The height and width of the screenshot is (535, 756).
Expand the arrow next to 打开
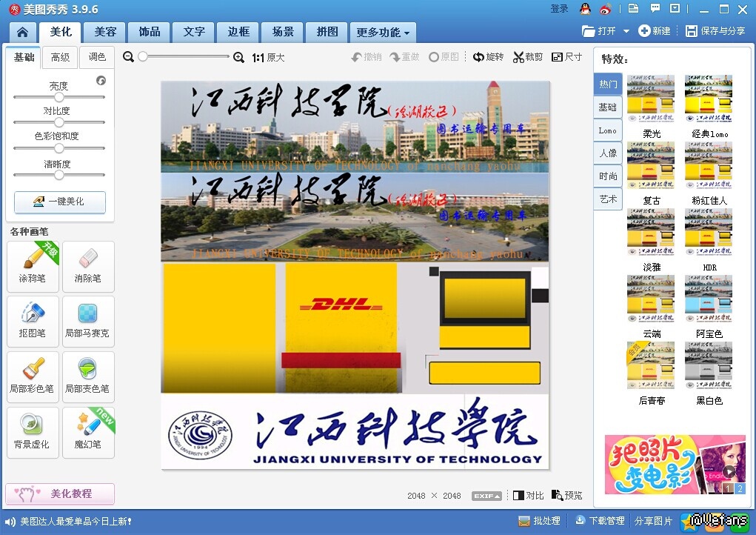[626, 31]
